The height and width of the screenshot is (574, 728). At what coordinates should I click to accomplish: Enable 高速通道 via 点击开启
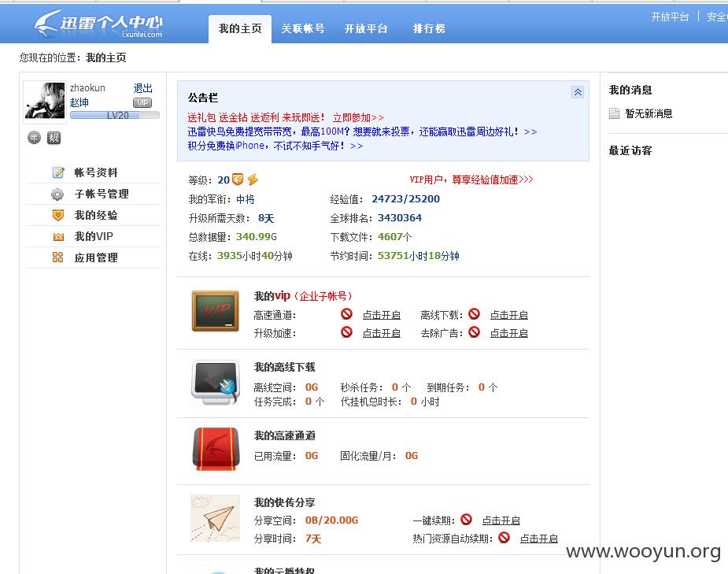[x=381, y=315]
